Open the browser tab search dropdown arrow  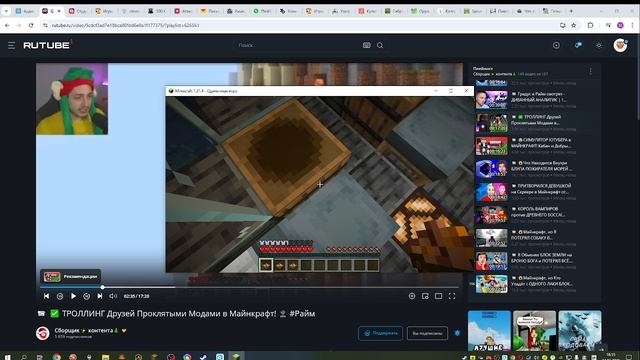(x=6, y=11)
